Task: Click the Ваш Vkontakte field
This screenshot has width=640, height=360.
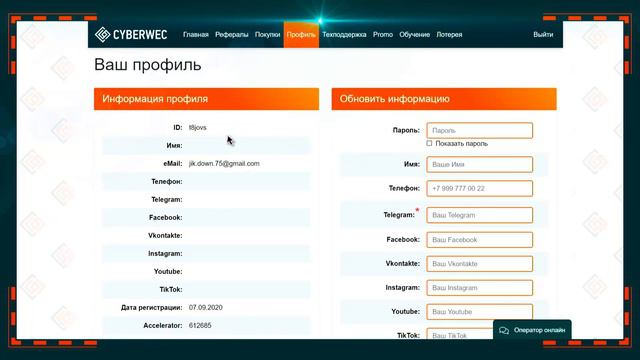Action: tap(480, 264)
